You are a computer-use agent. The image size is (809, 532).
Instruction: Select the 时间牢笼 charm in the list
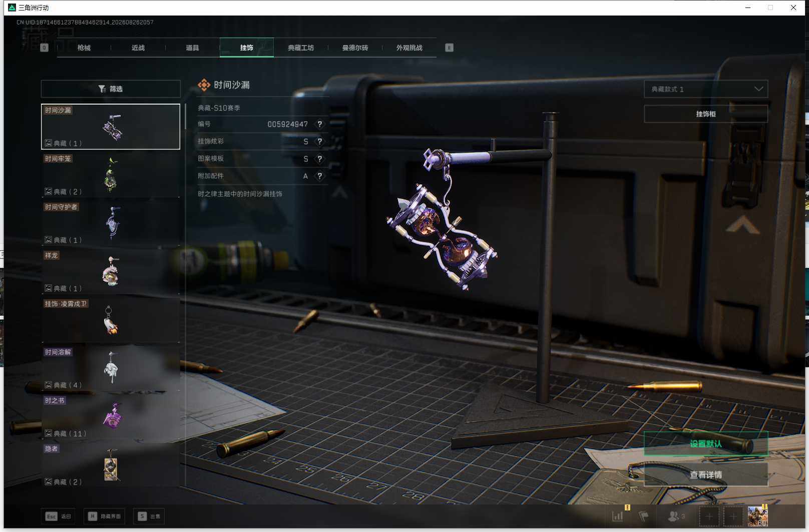click(x=111, y=175)
